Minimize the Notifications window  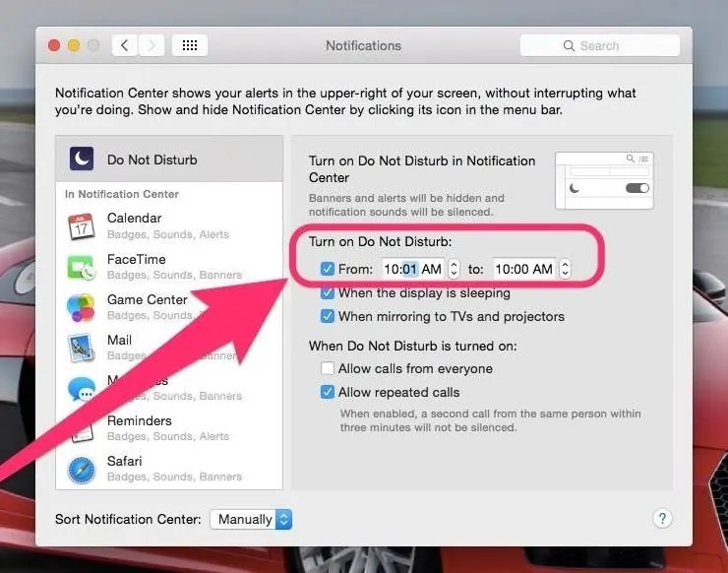pos(74,45)
